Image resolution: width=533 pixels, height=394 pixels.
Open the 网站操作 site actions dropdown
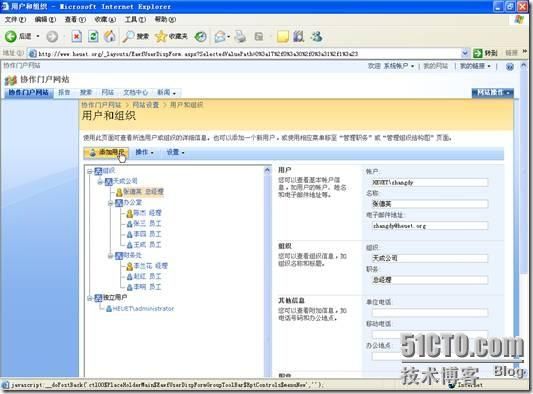pyautogui.click(x=493, y=92)
